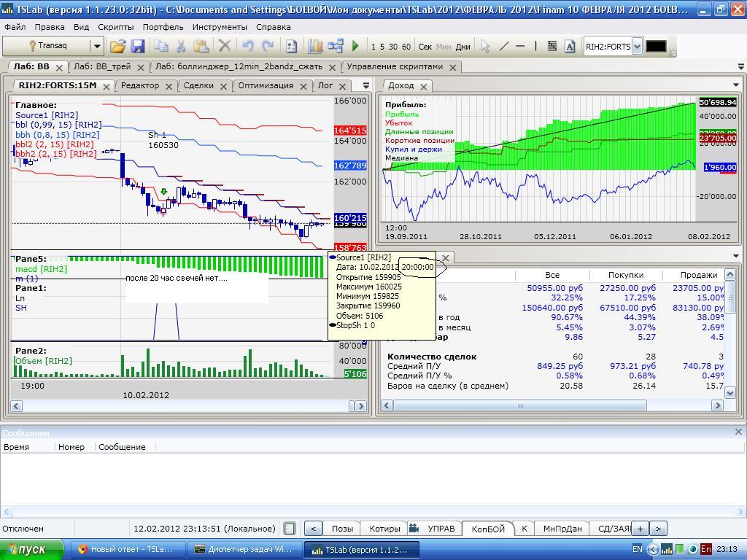This screenshot has width=747, height=560.
Task: Click the Позы workspace button
Action: [342, 529]
